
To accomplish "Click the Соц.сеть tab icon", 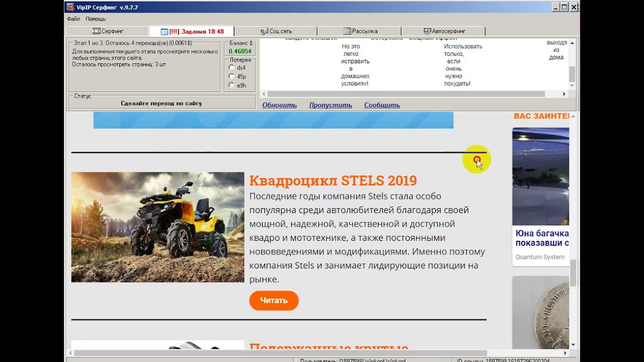I will 264,31.
